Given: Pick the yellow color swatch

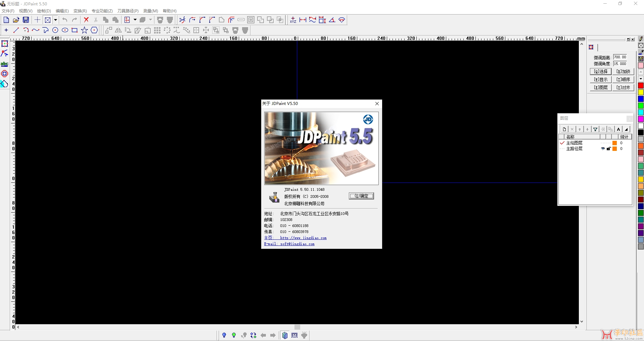Looking at the screenshot, I should click(x=641, y=92).
